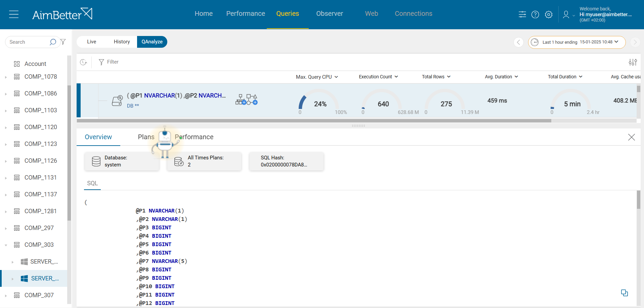The image size is (644, 308).
Task: Open the Observer menu
Action: pos(330,14)
